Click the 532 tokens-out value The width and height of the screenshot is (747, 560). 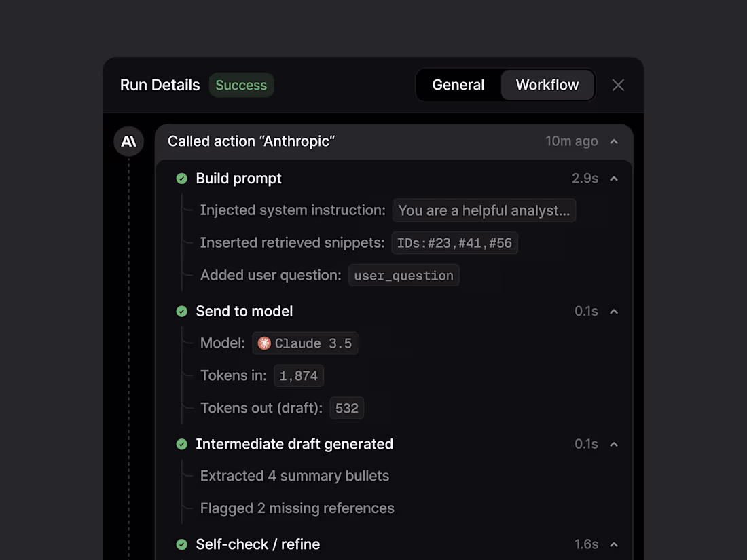click(x=346, y=408)
